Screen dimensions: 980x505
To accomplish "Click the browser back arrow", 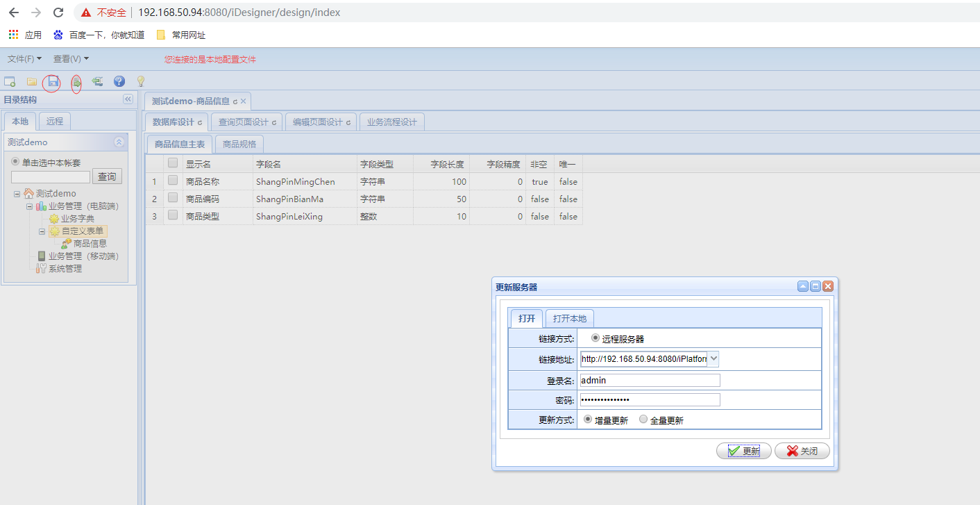I will pos(14,13).
